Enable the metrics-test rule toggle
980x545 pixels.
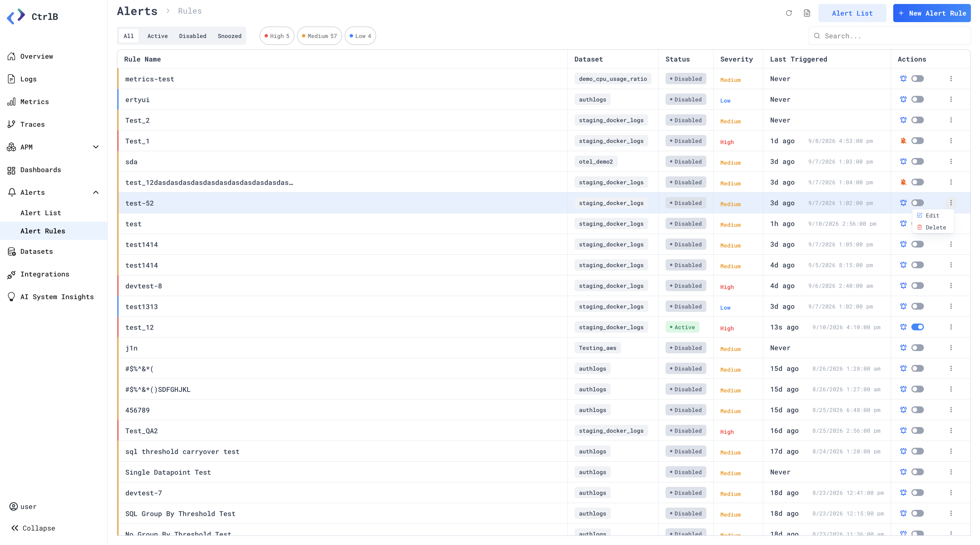(917, 79)
